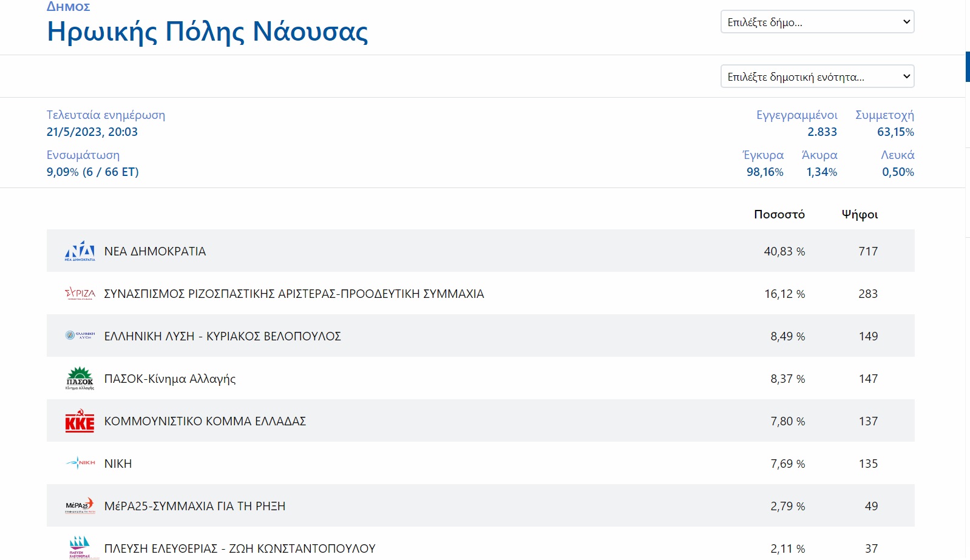Click the 'ΝΙΚΗ' party name
Image resolution: width=970 pixels, height=560 pixels.
point(118,464)
